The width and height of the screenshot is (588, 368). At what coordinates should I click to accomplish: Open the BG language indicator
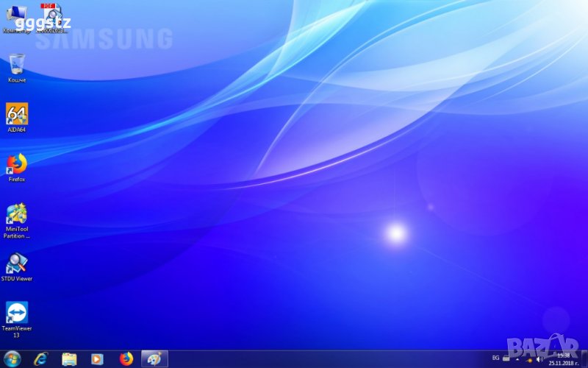[x=495, y=358]
